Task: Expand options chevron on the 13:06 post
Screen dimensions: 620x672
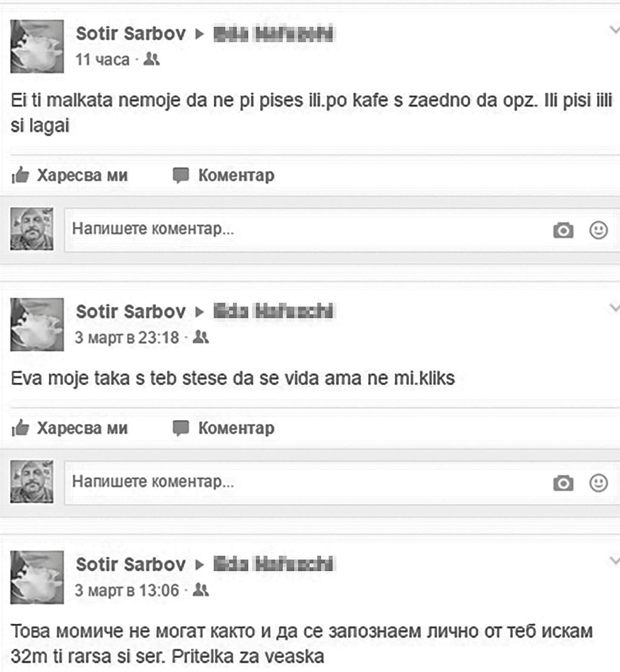Action: 614,560
